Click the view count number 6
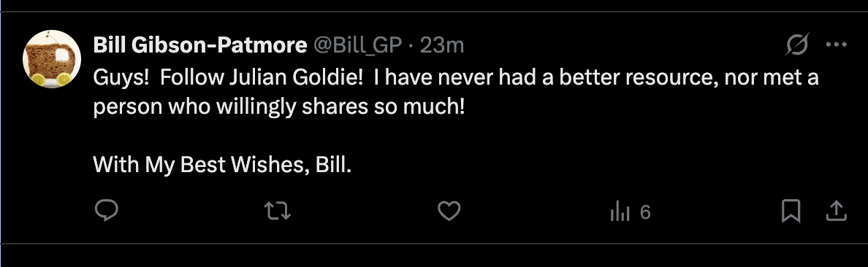 coord(645,212)
